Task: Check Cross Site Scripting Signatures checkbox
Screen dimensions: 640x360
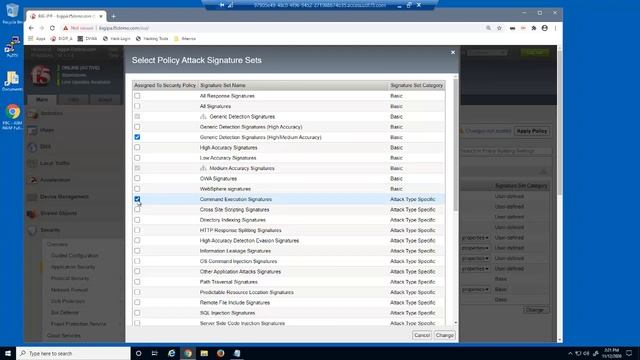Action: [x=137, y=209]
